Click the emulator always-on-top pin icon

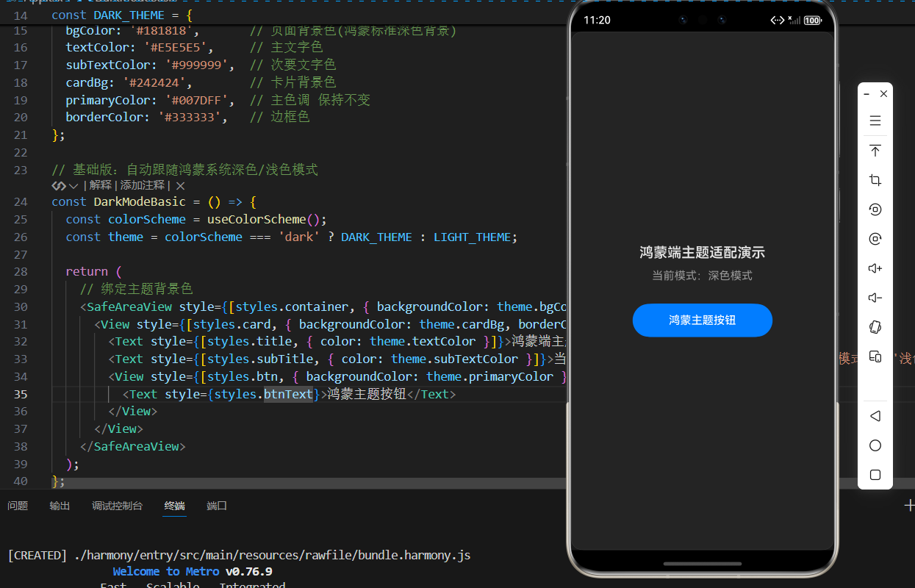875,151
